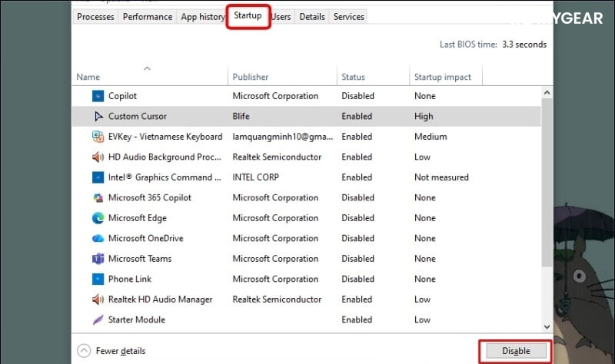Viewport: 615px width, 364px height.
Task: Click the Copilot app icon
Action: [98, 96]
